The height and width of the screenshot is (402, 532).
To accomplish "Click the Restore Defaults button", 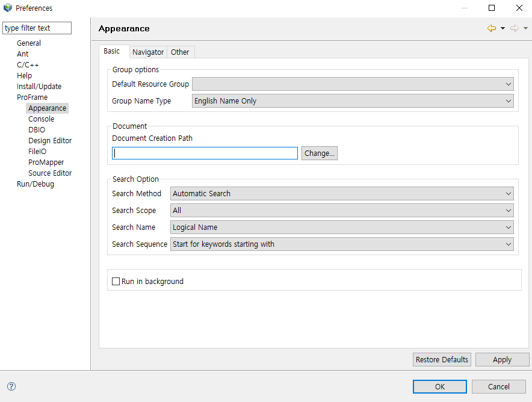I will (x=442, y=360).
